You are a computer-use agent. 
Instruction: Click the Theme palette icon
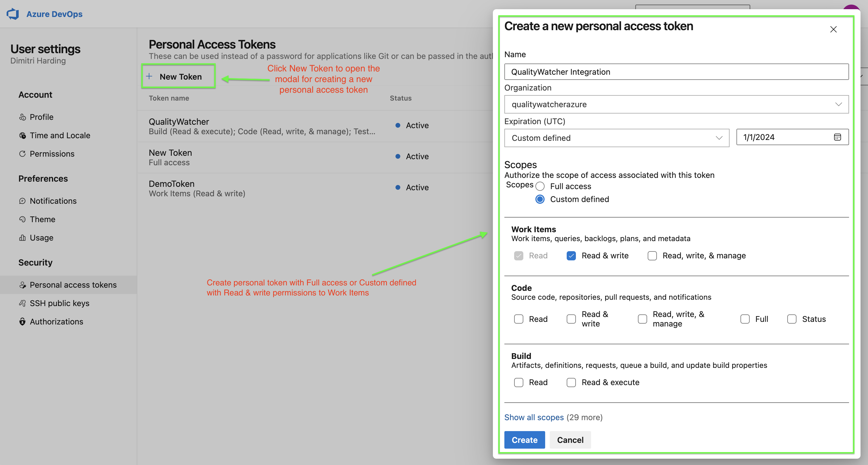23,220
